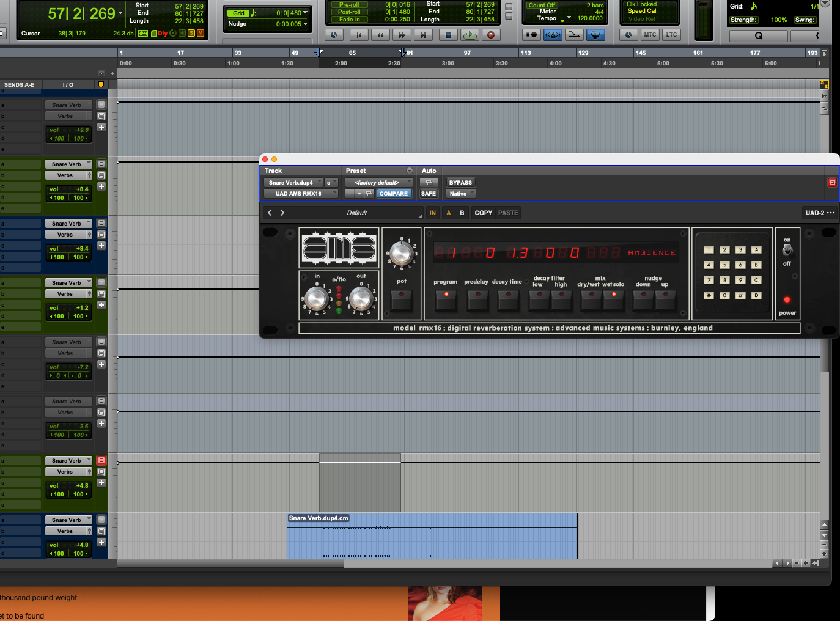Click the red target button in plugin header

coord(832,183)
